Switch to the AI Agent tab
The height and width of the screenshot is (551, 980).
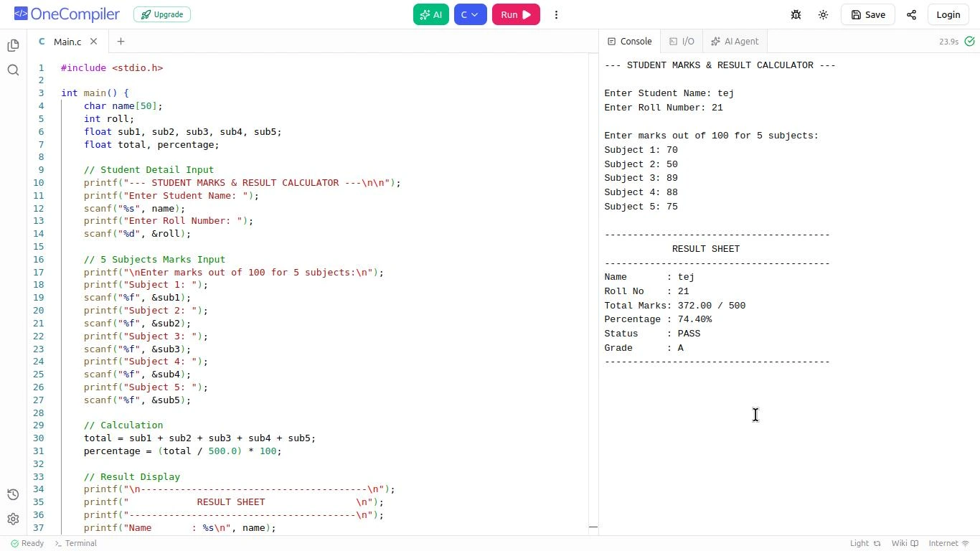coord(735,42)
